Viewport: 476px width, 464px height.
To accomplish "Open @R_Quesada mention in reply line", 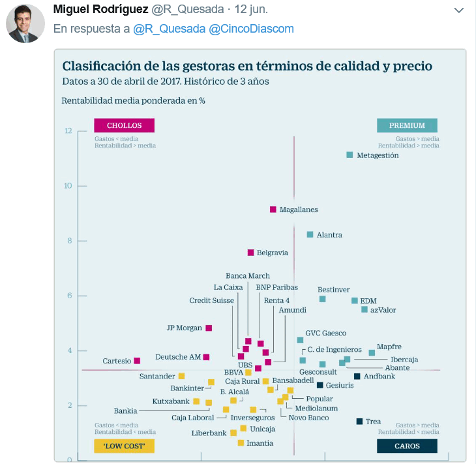I will (x=168, y=29).
